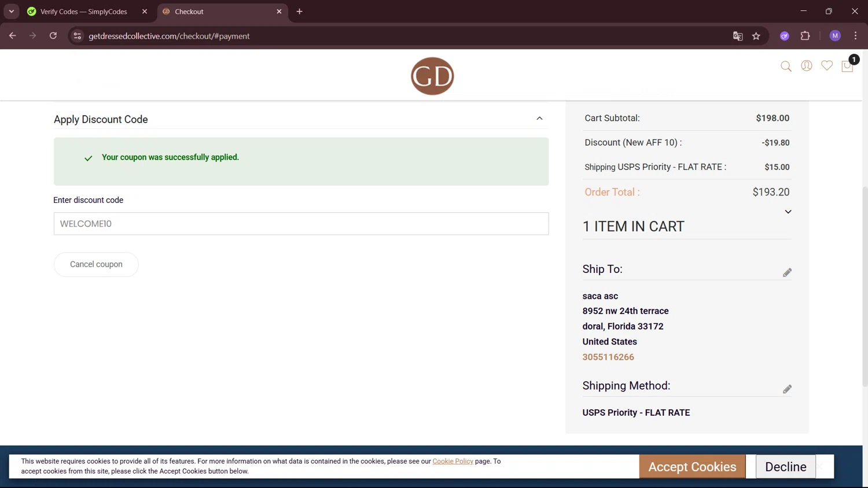Click the shipping cost $15.00
The height and width of the screenshot is (488, 868).
777,167
